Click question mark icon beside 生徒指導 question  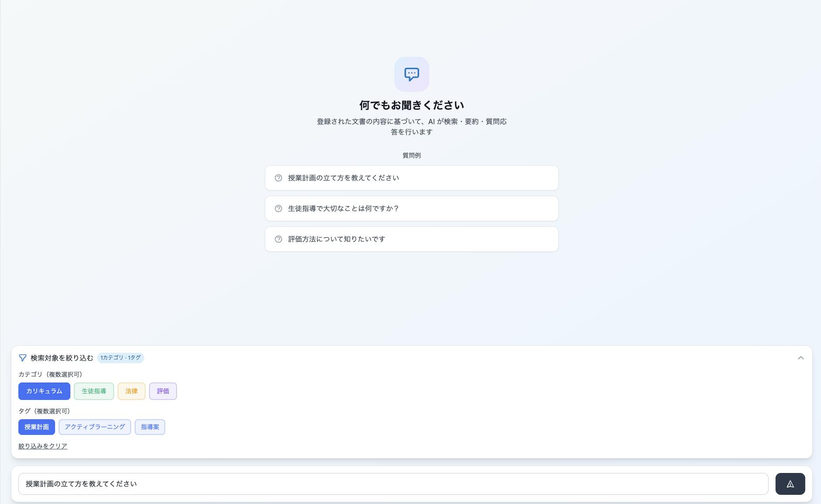(278, 209)
